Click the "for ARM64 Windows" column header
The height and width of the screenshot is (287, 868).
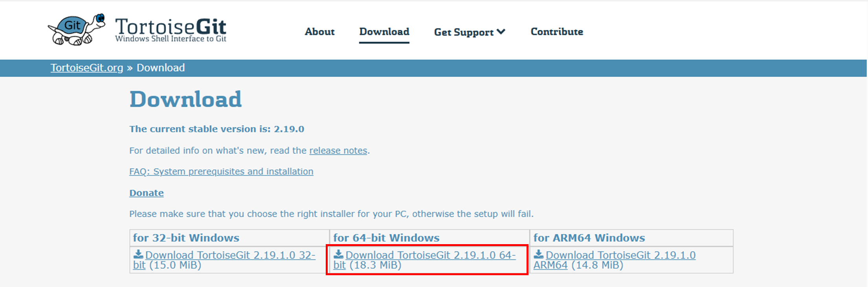click(x=589, y=238)
